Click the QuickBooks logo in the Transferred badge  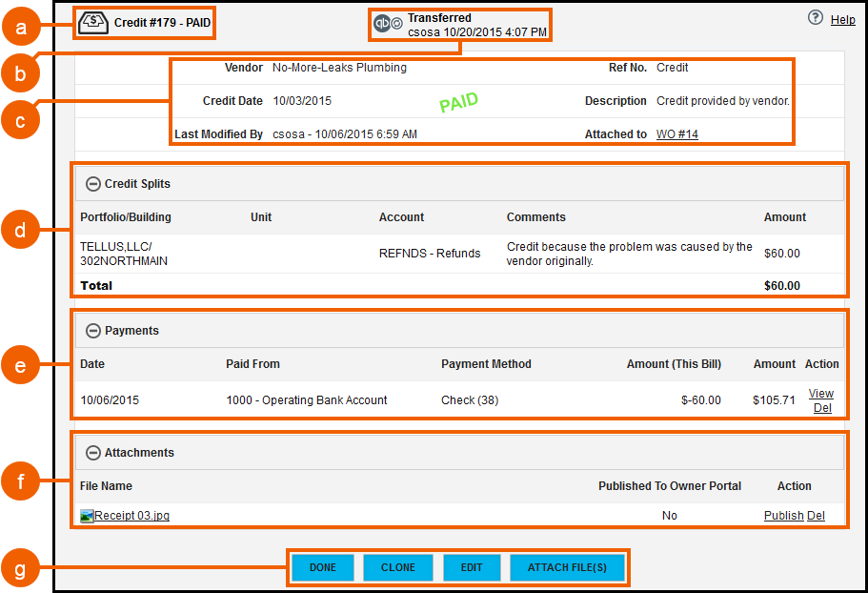click(x=381, y=24)
